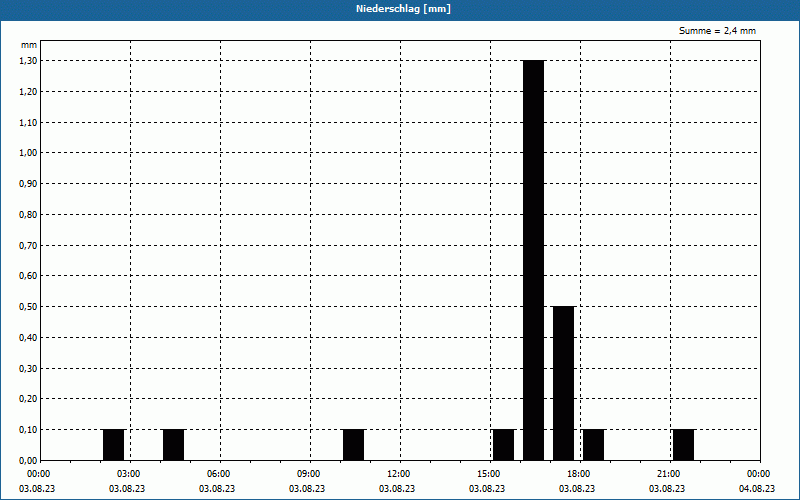Select the 18:00 time label
Screen dimensions: 800x500
coord(579,474)
